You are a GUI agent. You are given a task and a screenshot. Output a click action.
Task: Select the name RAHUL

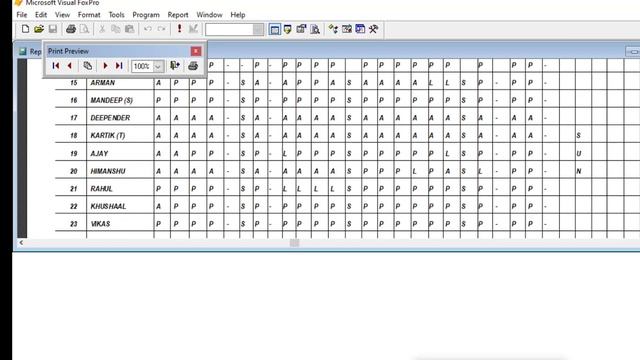101,189
